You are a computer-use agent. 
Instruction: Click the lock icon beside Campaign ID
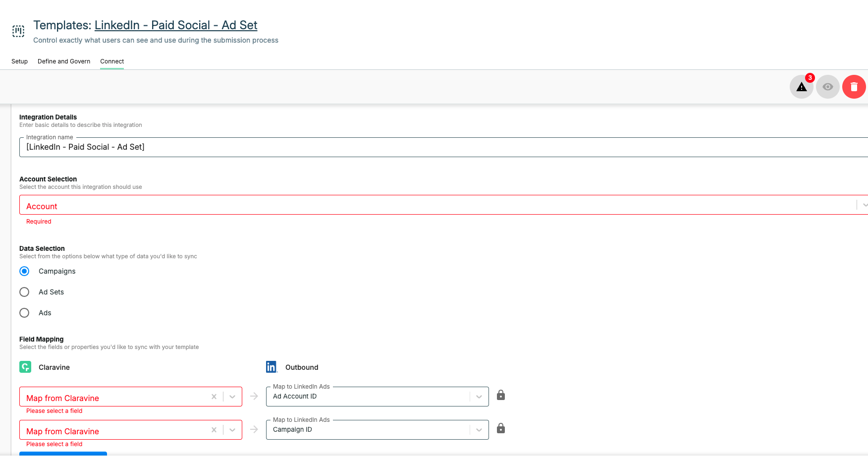click(501, 428)
